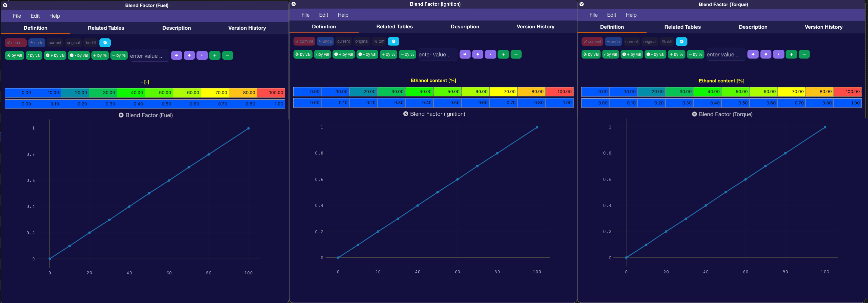Click green plus increment button in Fuel window

click(x=214, y=55)
